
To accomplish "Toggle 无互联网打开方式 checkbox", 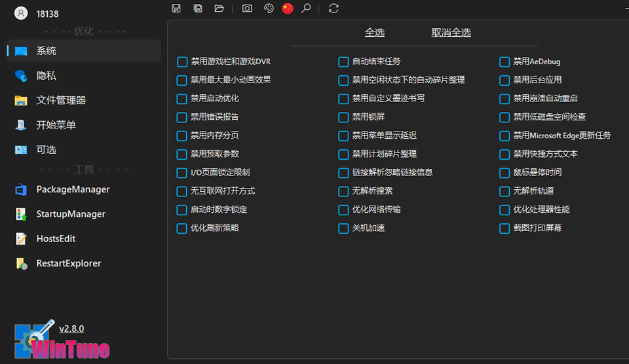I will [x=181, y=191].
